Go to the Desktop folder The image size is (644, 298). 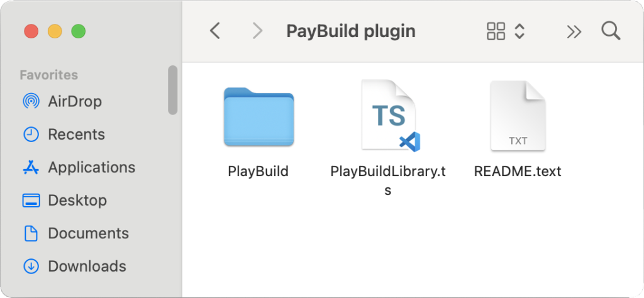[x=77, y=201]
